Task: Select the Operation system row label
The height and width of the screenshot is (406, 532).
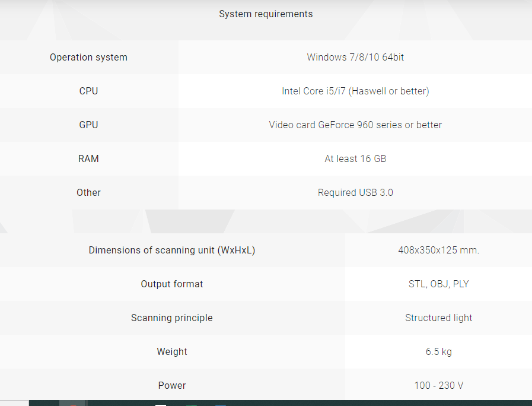Action: [x=88, y=58]
